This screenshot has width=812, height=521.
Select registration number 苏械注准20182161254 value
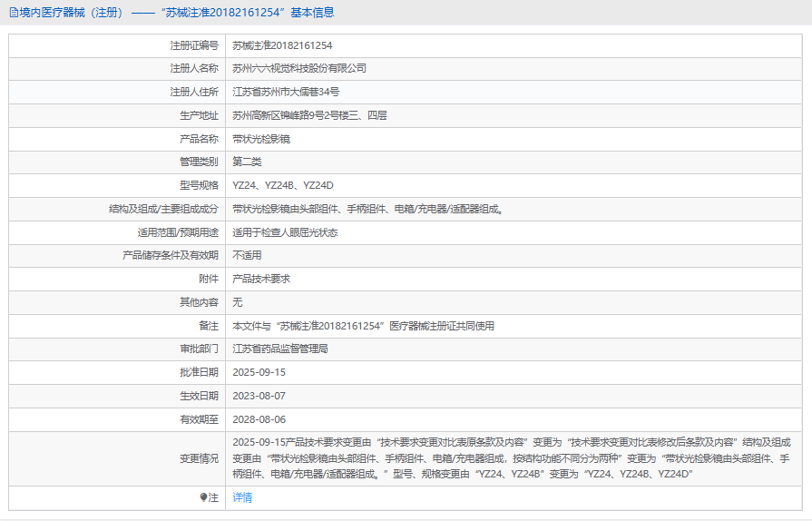click(282, 45)
